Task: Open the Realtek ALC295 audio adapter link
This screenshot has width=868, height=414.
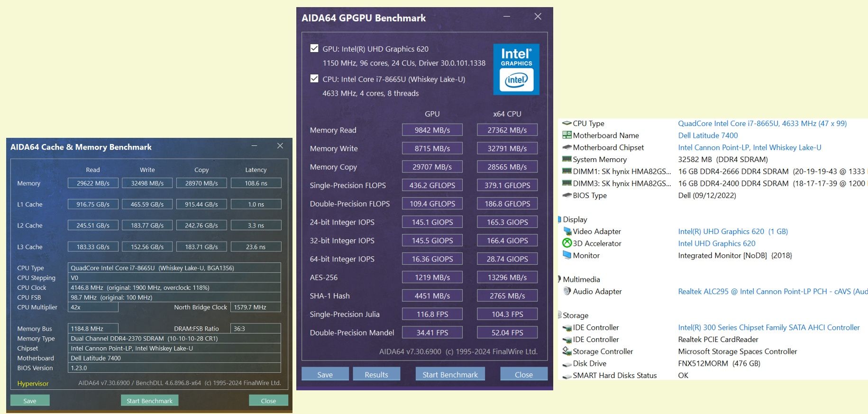Action: pos(773,291)
